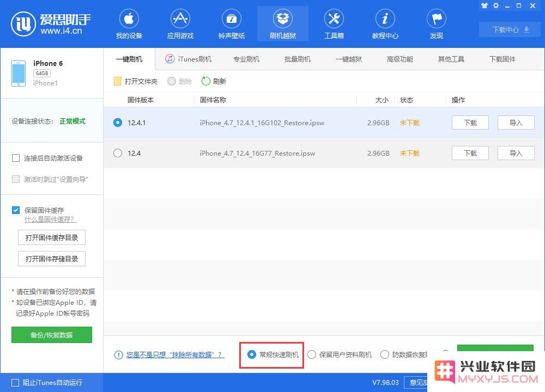Viewport: 545px width, 392px height.
Task: Select firmware 12.4 radio button
Action: (118, 153)
